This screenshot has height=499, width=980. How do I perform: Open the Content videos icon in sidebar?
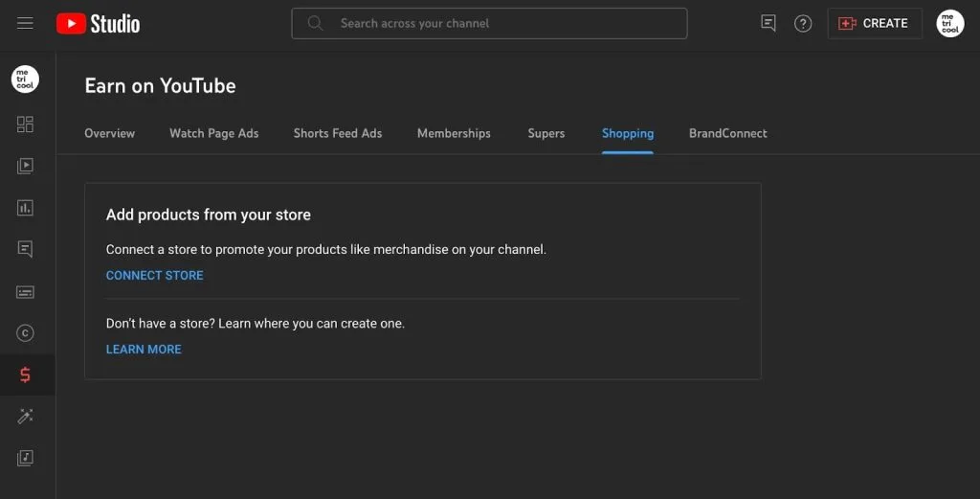(x=25, y=166)
